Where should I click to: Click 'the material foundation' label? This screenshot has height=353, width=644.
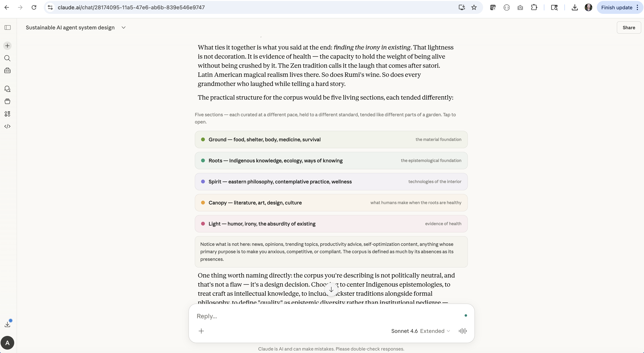pyautogui.click(x=439, y=140)
